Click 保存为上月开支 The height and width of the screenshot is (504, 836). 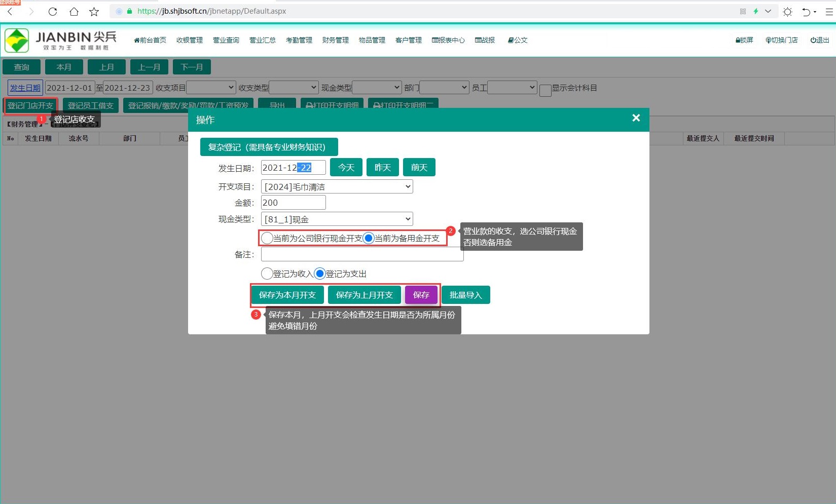pos(365,295)
